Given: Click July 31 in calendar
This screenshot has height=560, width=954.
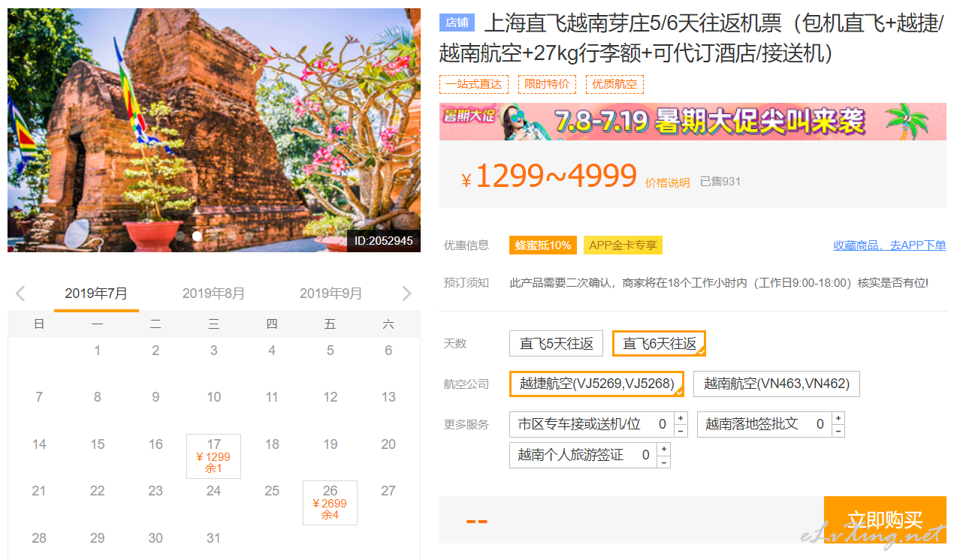Looking at the screenshot, I should [213, 538].
